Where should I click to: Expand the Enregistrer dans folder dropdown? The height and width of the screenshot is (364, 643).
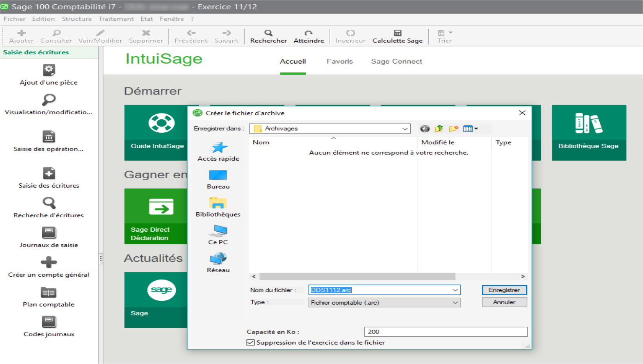coord(405,129)
